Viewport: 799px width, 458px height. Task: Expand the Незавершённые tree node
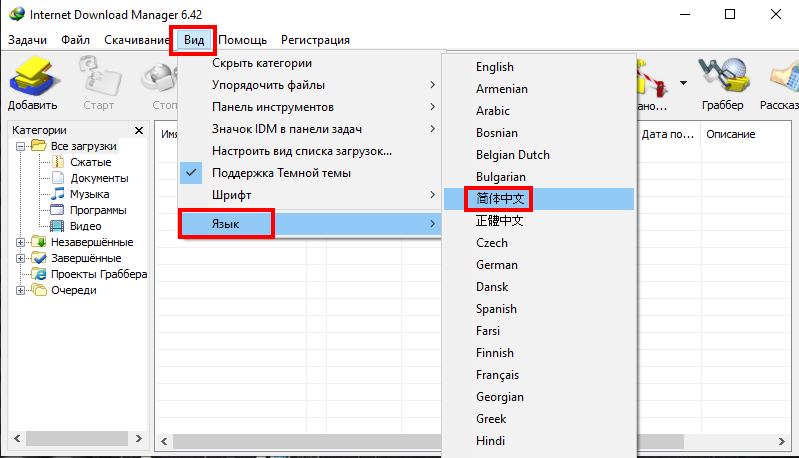point(21,242)
